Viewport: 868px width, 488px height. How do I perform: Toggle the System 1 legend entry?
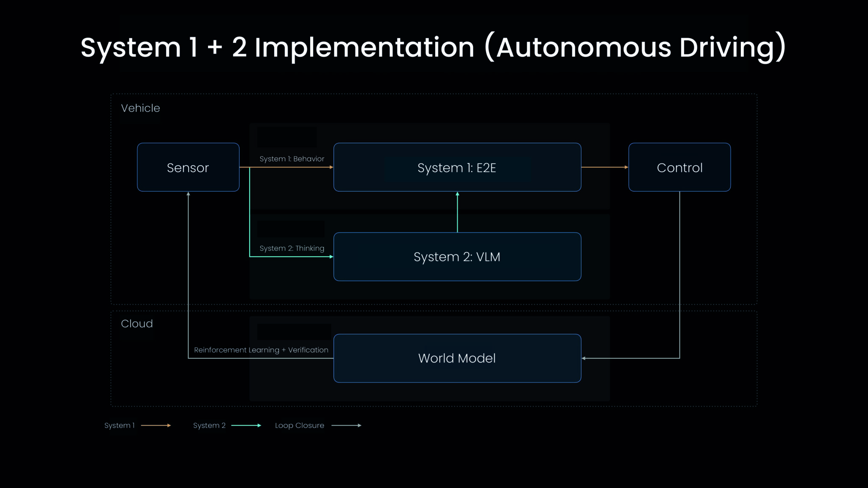click(x=120, y=425)
